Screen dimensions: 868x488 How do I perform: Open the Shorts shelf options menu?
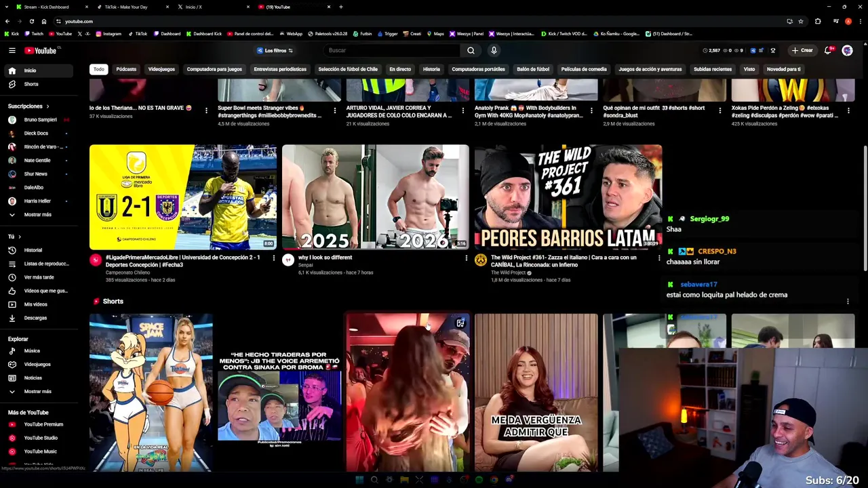click(848, 302)
